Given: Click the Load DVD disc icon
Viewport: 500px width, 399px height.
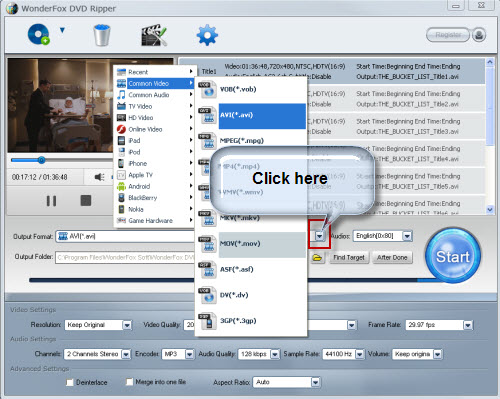Looking at the screenshot, I should [39, 34].
